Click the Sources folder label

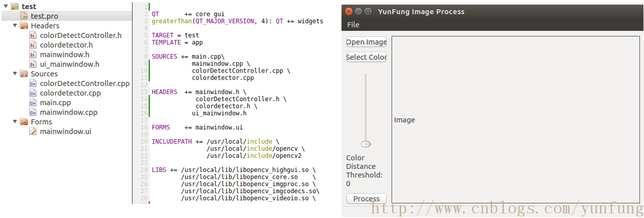pos(45,74)
